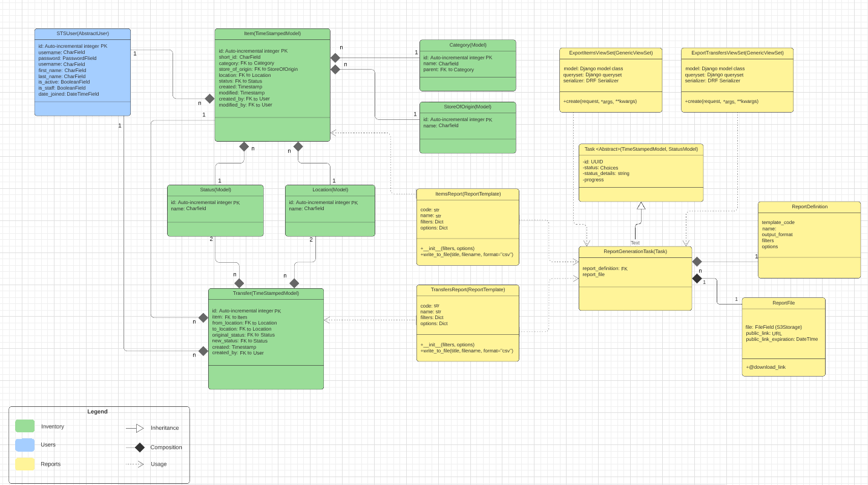Image resolution: width=868 pixels, height=485 pixels.
Task: Select the Category(Model) class box
Action: (467, 66)
